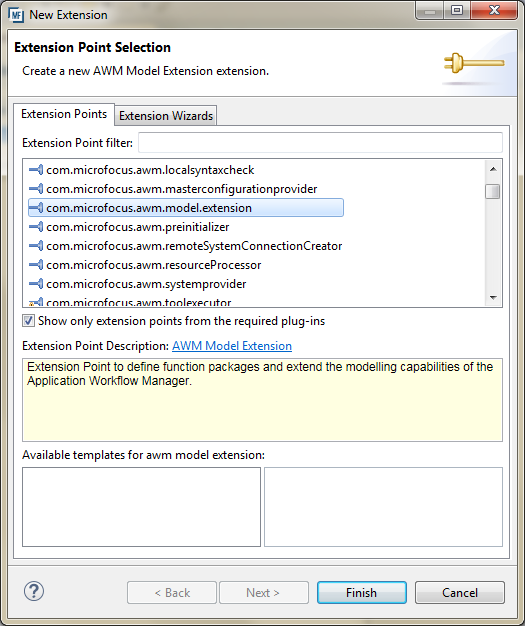The image size is (525, 626).
Task: Close the New Extension dialog window
Action: click(494, 10)
